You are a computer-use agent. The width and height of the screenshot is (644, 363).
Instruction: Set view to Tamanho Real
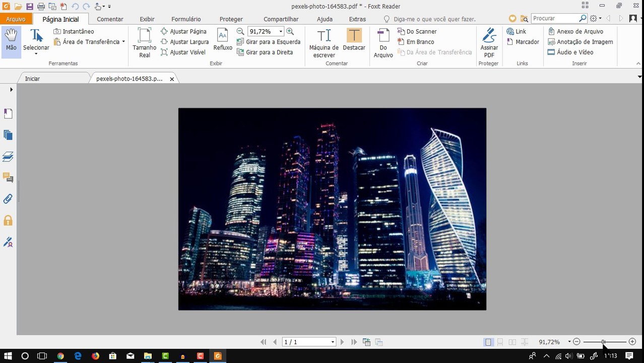coord(145,42)
